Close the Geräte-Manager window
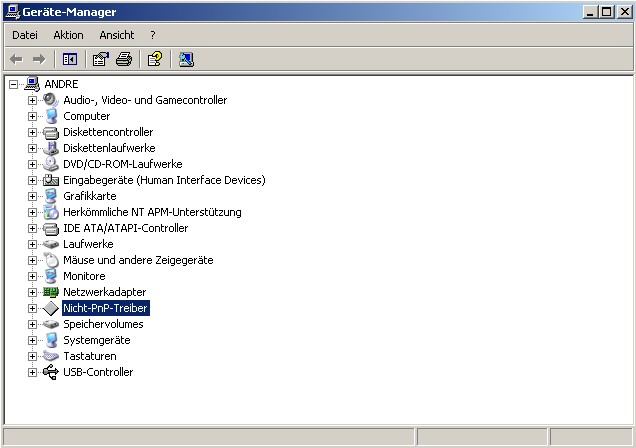Screen dimensions: 636x448 pos(625,12)
